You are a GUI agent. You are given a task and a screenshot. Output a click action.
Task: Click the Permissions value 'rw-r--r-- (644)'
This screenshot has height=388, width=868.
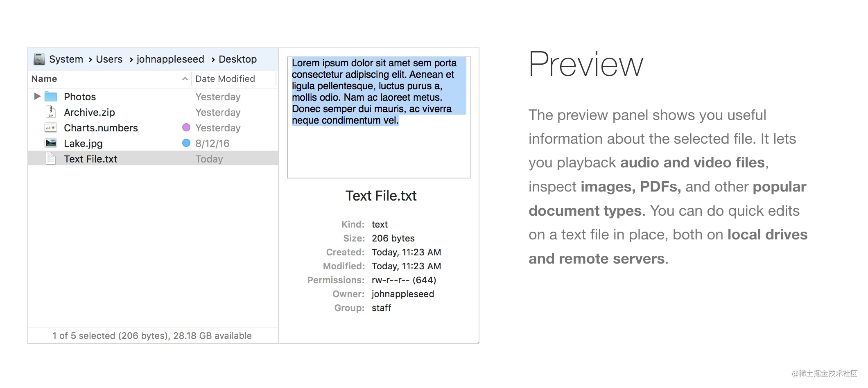pos(404,280)
